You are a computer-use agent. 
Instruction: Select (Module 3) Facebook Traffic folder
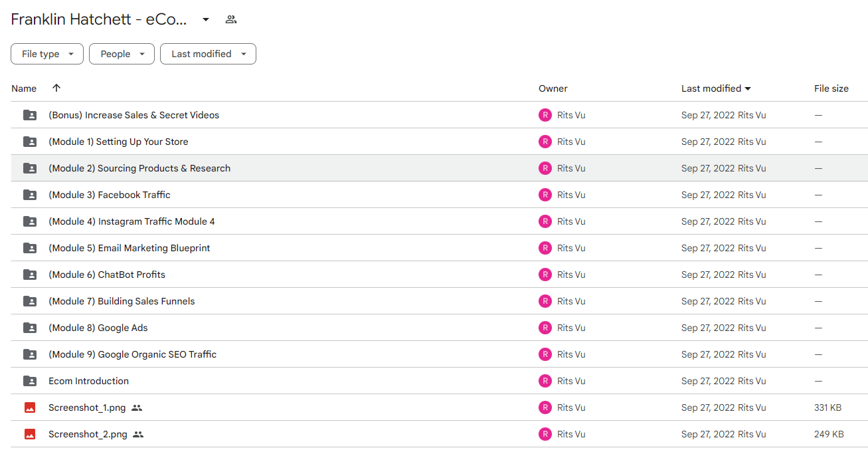[110, 195]
